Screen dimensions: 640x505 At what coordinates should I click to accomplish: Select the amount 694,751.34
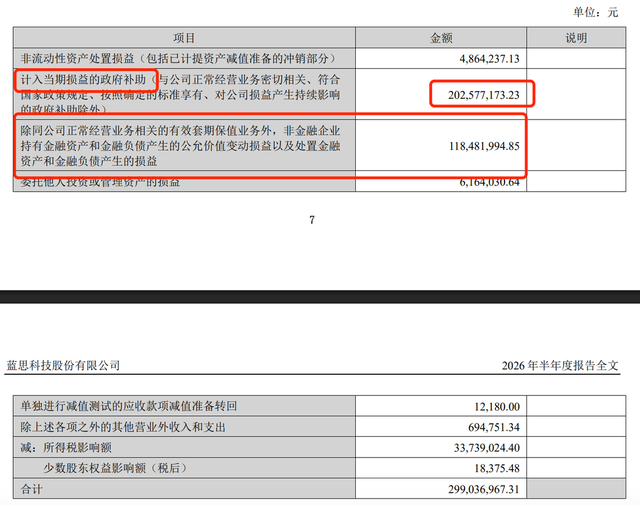[x=494, y=427]
